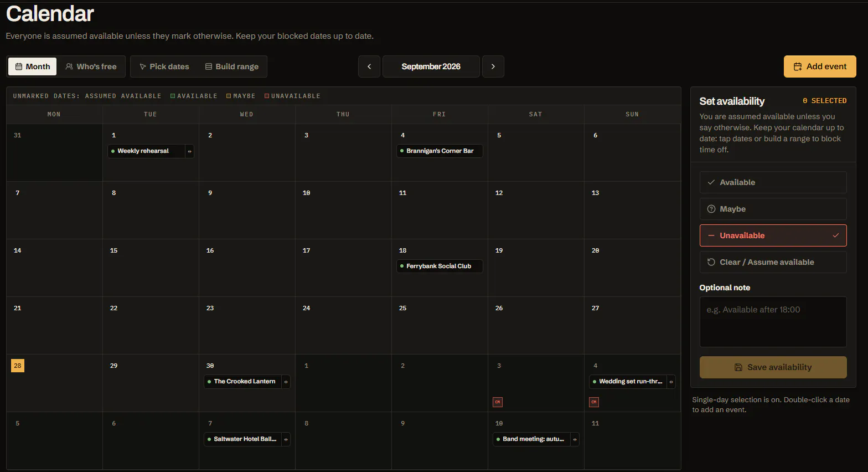Image resolution: width=868 pixels, height=472 pixels.
Task: Choose the Unavailable status option
Action: pyautogui.click(x=773, y=235)
